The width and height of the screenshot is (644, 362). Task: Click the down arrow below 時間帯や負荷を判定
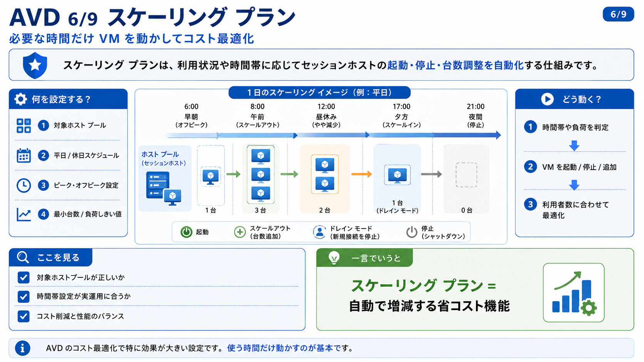574,145
